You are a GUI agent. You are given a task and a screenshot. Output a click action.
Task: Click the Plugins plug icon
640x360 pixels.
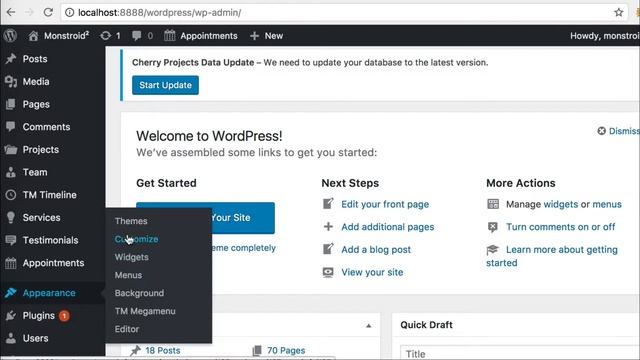point(11,316)
